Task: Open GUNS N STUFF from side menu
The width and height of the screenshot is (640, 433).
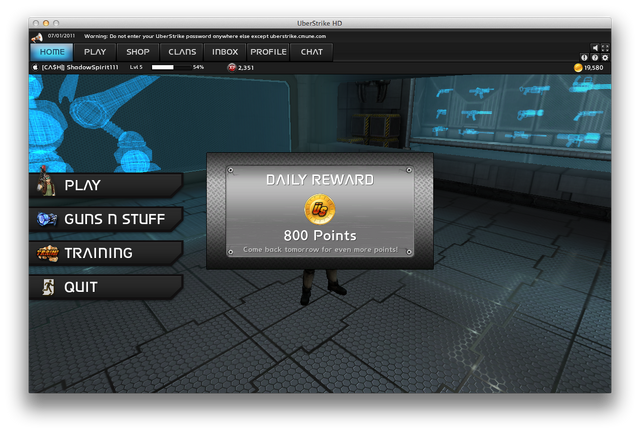Action: click(106, 219)
